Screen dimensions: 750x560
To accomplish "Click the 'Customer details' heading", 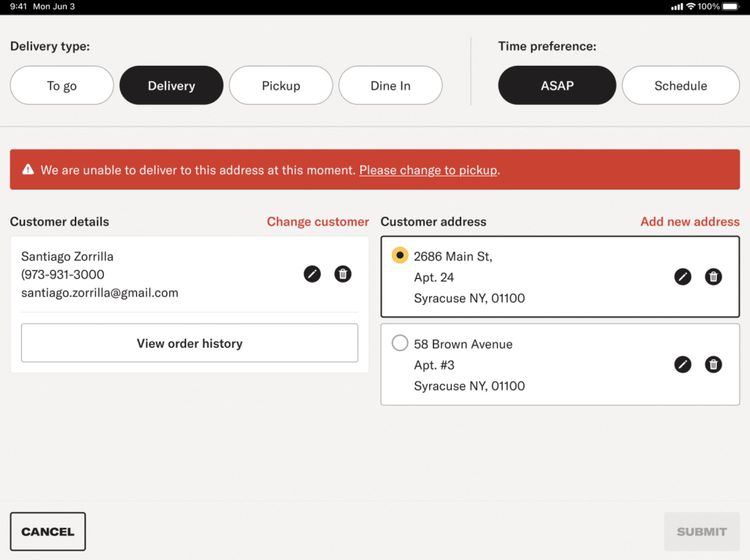I will [x=60, y=222].
